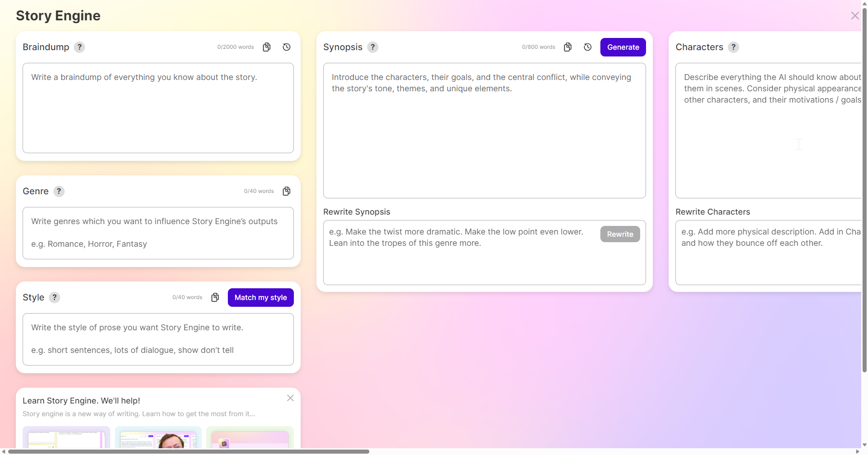This screenshot has height=455, width=868.
Task: Click the Style help question mark icon
Action: pos(55,297)
